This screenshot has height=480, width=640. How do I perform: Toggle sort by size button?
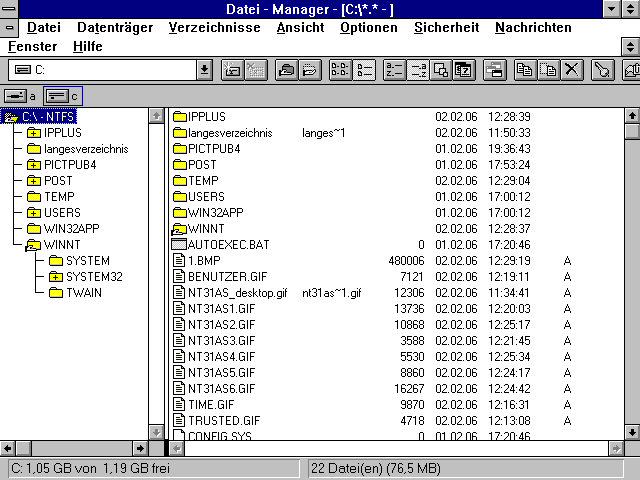(x=441, y=70)
